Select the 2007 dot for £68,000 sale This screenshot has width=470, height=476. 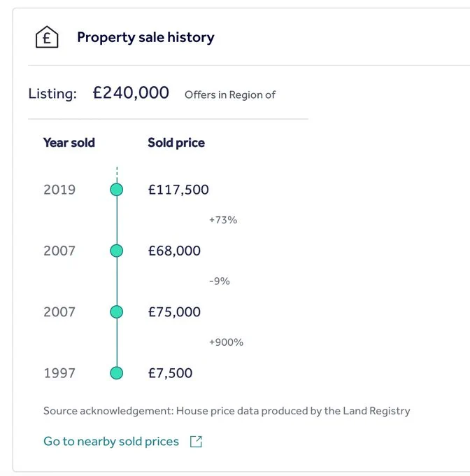pyautogui.click(x=116, y=251)
